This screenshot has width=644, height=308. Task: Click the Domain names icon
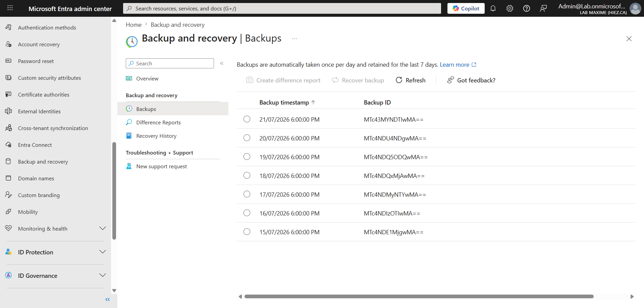(9, 178)
